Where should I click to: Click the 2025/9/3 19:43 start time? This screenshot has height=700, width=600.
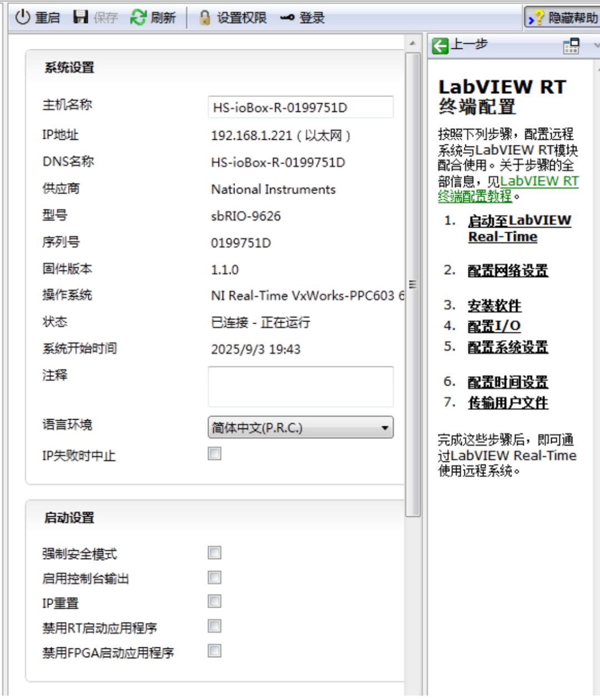coord(256,349)
